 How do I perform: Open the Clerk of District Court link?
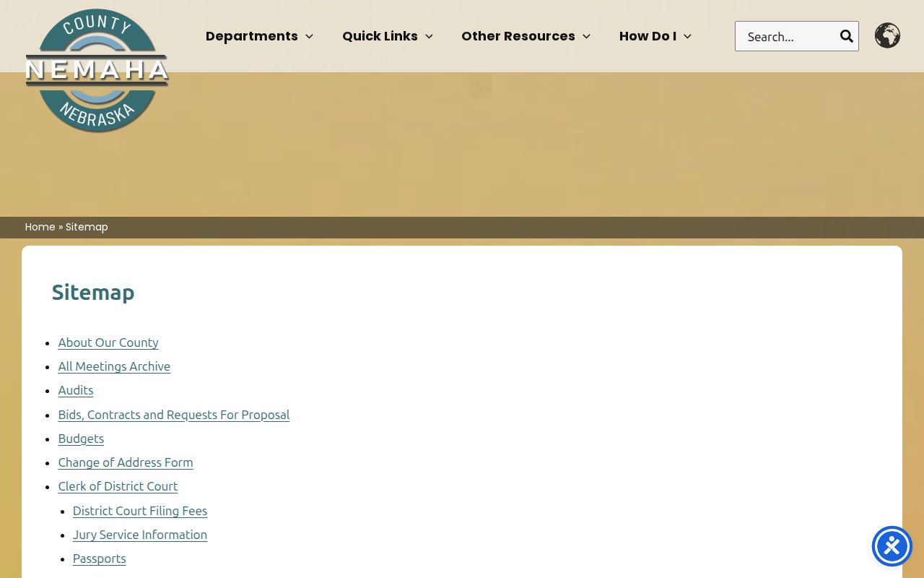point(118,486)
